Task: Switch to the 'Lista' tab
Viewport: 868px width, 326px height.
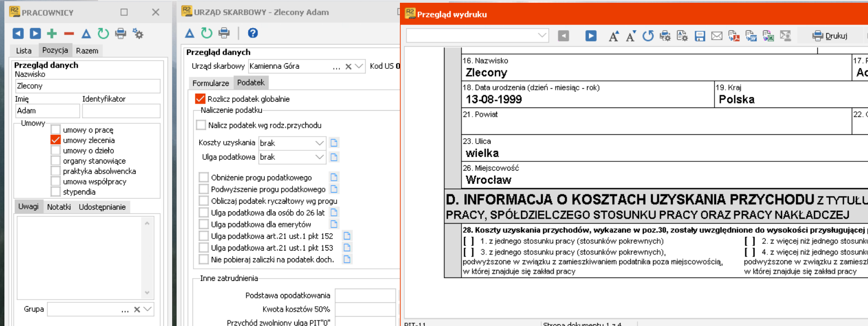Action: (24, 51)
